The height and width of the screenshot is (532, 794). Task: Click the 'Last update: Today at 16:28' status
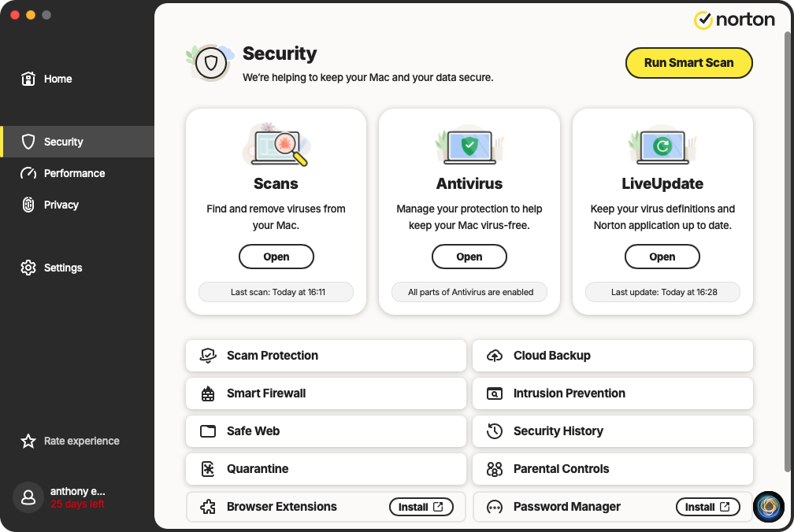pos(662,292)
